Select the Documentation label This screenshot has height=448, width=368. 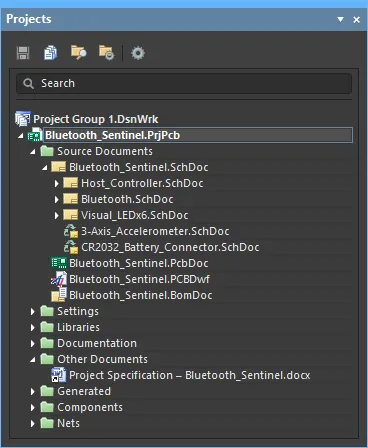[x=97, y=343]
